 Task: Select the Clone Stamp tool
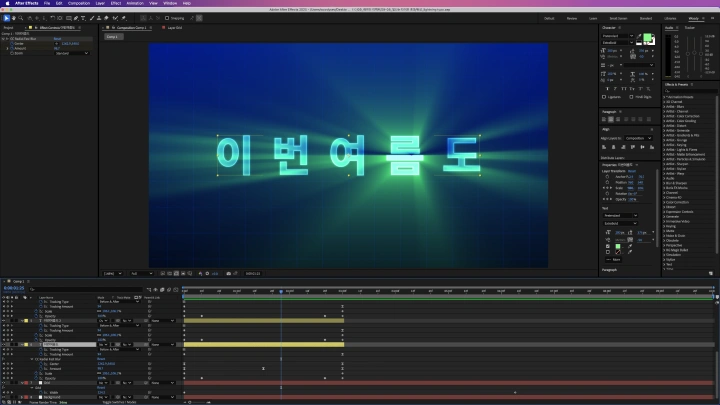99,18
